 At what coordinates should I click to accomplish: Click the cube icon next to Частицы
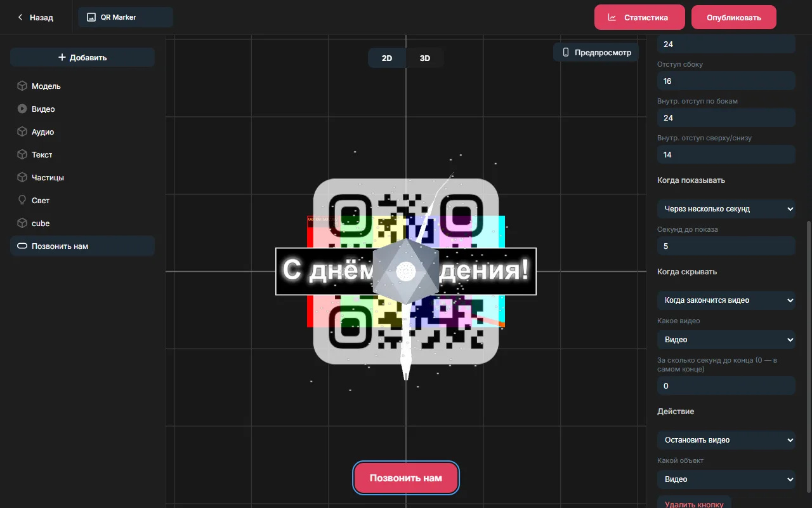pos(22,178)
